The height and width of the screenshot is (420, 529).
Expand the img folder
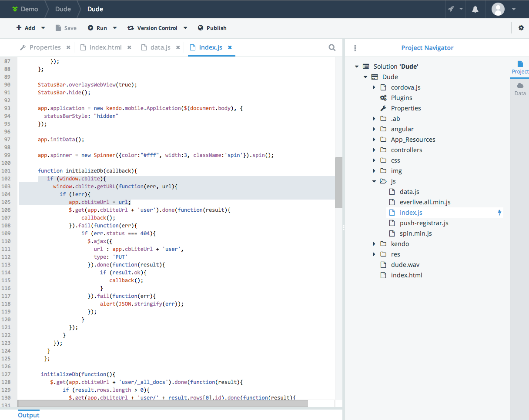pos(374,171)
